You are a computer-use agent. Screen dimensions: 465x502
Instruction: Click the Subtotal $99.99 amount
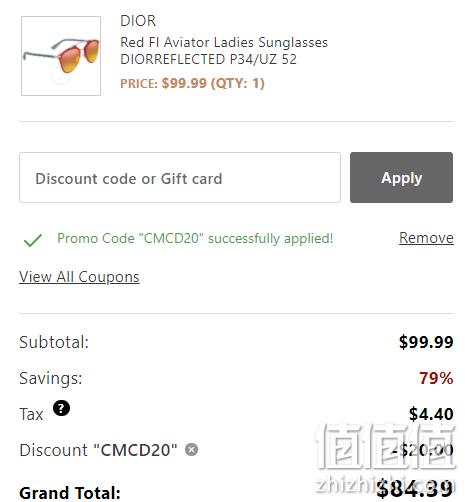pyautogui.click(x=426, y=342)
